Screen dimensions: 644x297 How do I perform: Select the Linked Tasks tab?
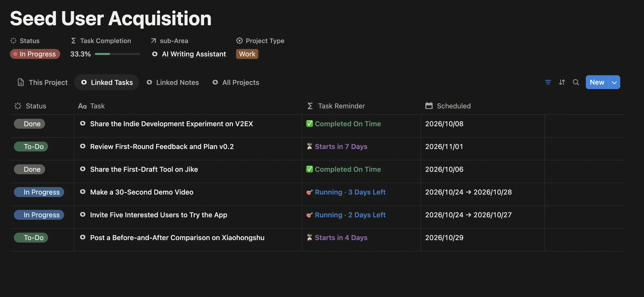click(x=107, y=82)
